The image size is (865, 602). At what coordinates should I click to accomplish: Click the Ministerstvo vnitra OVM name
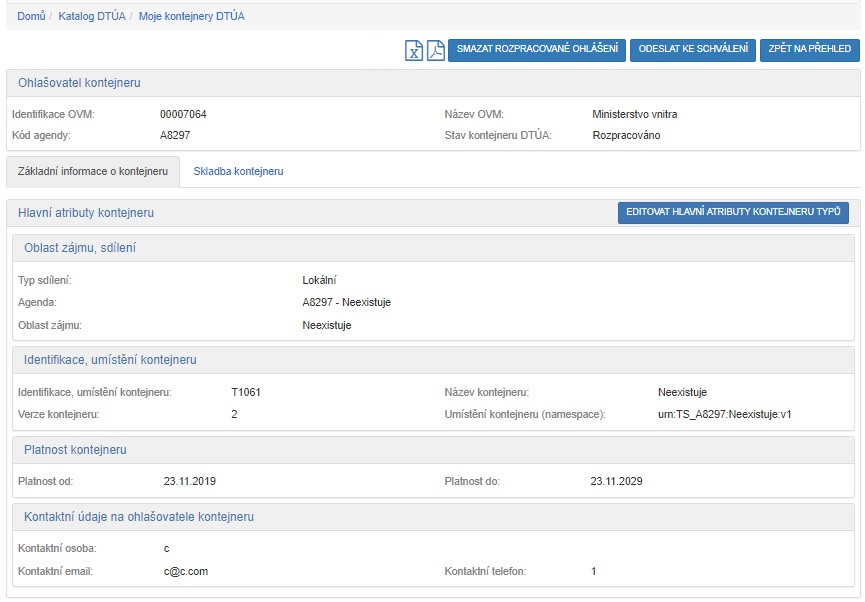point(635,114)
